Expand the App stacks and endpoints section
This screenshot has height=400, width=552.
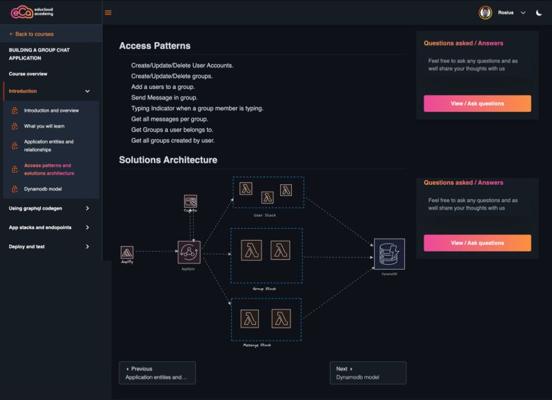(87, 227)
